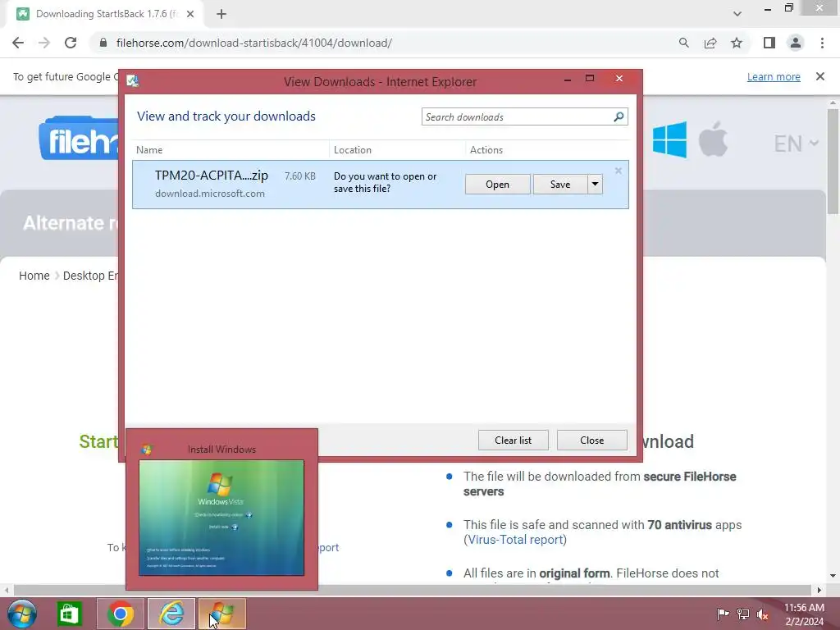Click the muted volume tray icon

click(763, 614)
